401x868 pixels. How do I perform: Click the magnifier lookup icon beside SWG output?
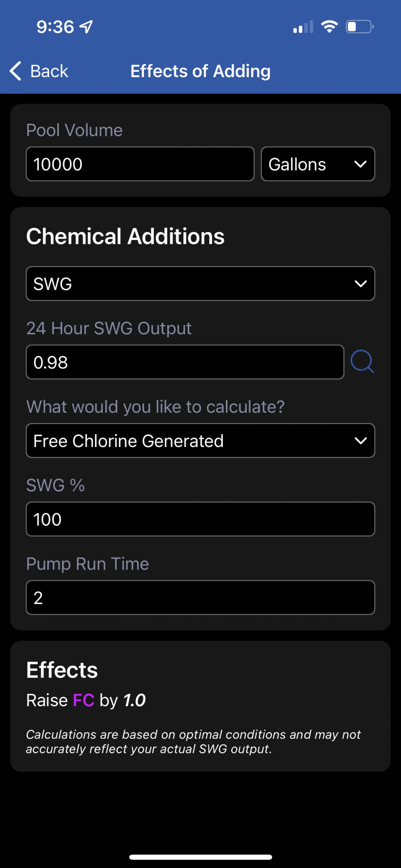tap(362, 362)
